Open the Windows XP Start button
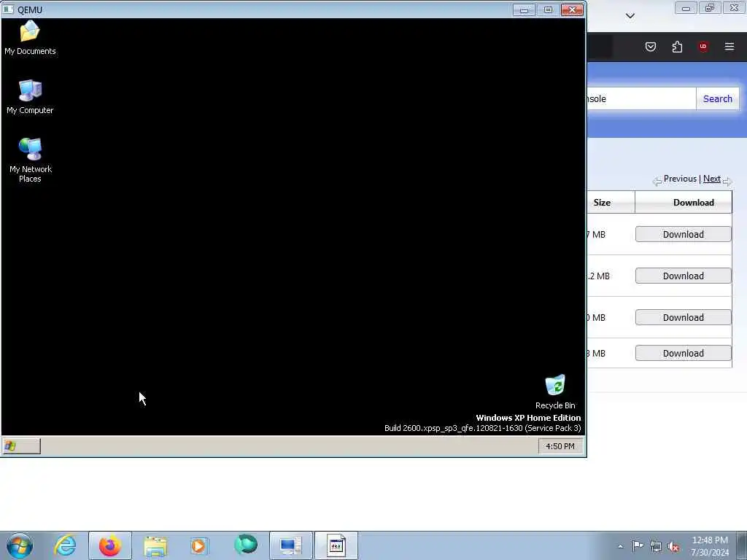Viewport: 747px width, 560px height. click(x=21, y=446)
